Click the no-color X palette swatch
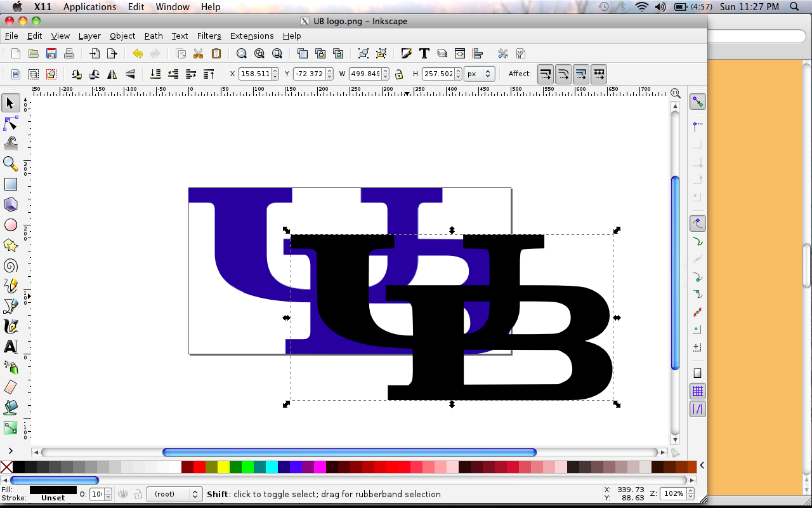Image resolution: width=812 pixels, height=508 pixels. tap(6, 467)
